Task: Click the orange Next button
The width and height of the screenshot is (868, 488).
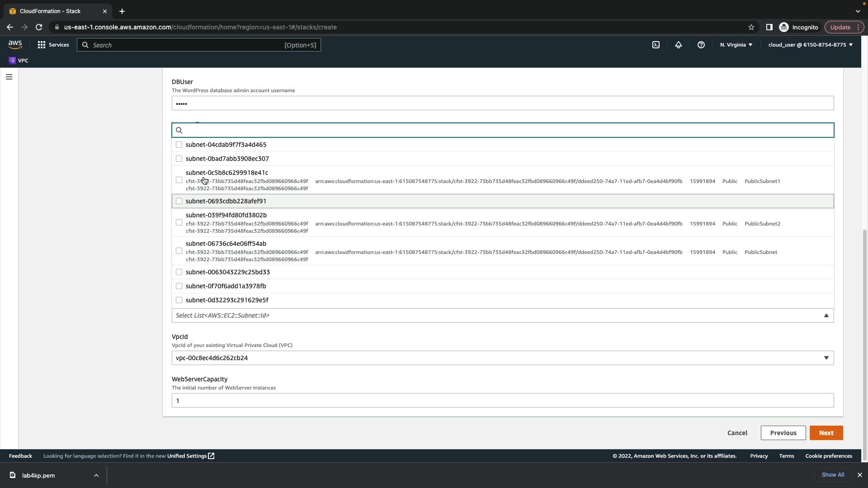Action: tap(826, 433)
